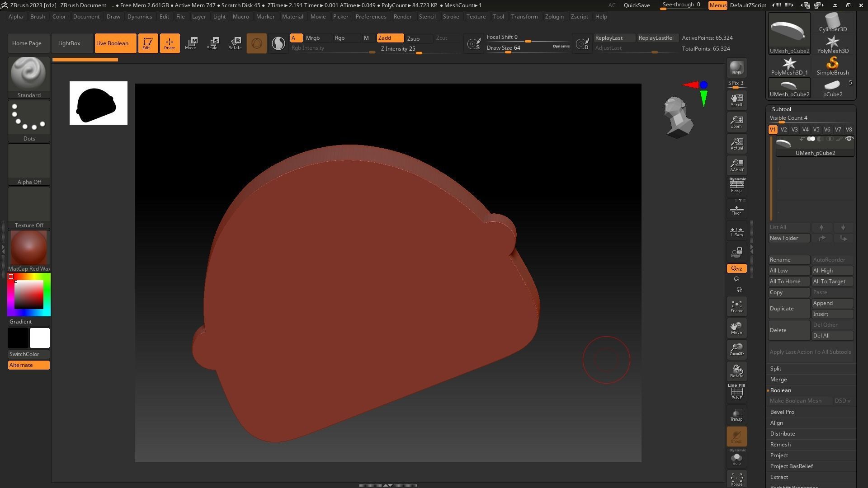
Task: Click the PolyF line fill icon
Action: [736, 392]
